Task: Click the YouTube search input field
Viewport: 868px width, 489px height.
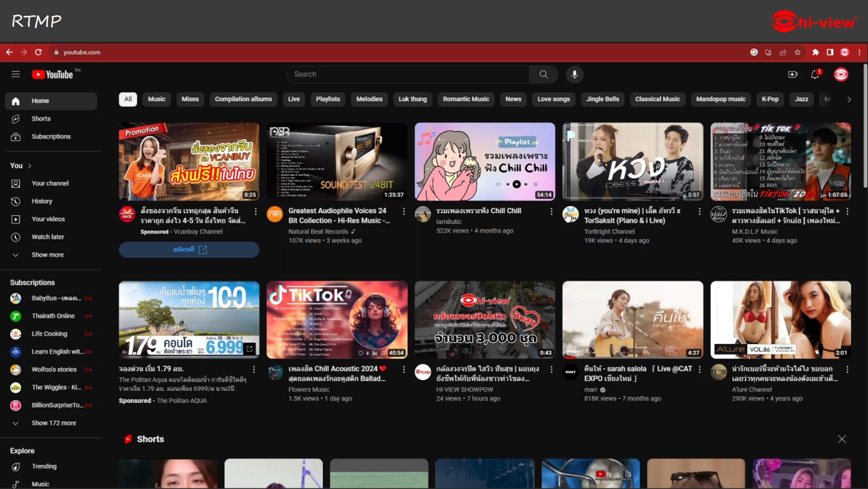Action: [408, 75]
